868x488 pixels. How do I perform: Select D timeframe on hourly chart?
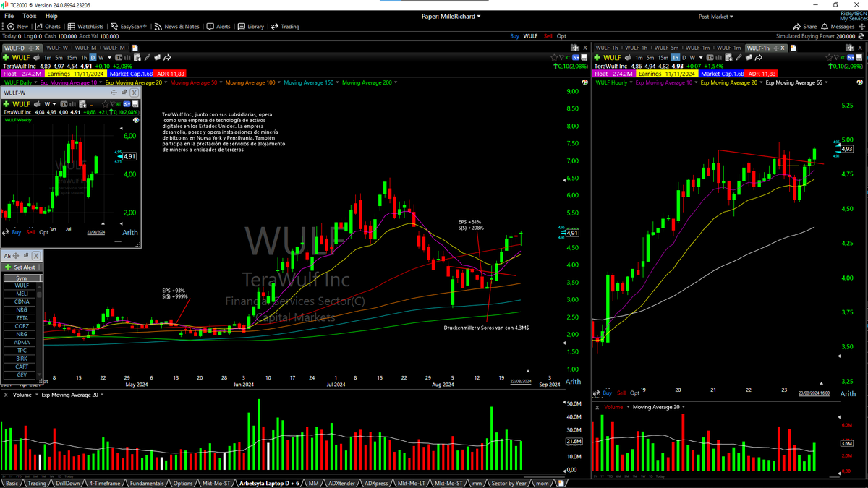click(684, 57)
